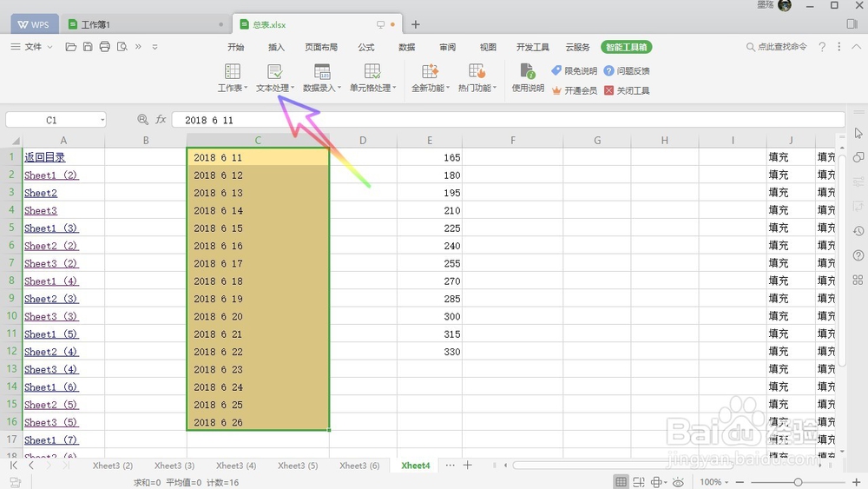868x489 pixels.
Task: Open the quick access toolbar customize dropdown
Action: pyautogui.click(x=155, y=47)
